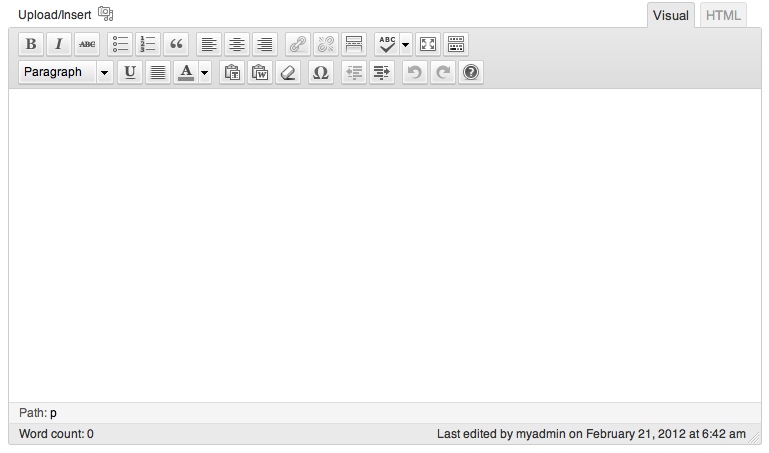This screenshot has width=769, height=453.
Task: Toggle italic text style
Action: pos(59,44)
